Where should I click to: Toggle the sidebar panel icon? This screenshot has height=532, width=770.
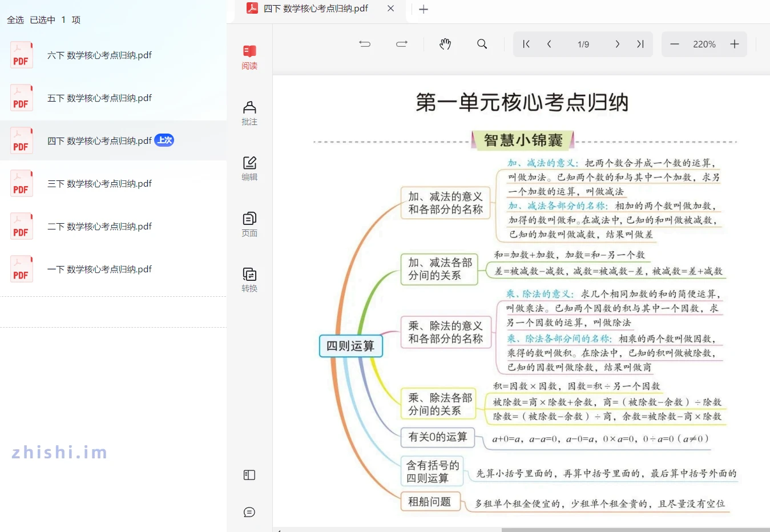(x=249, y=475)
